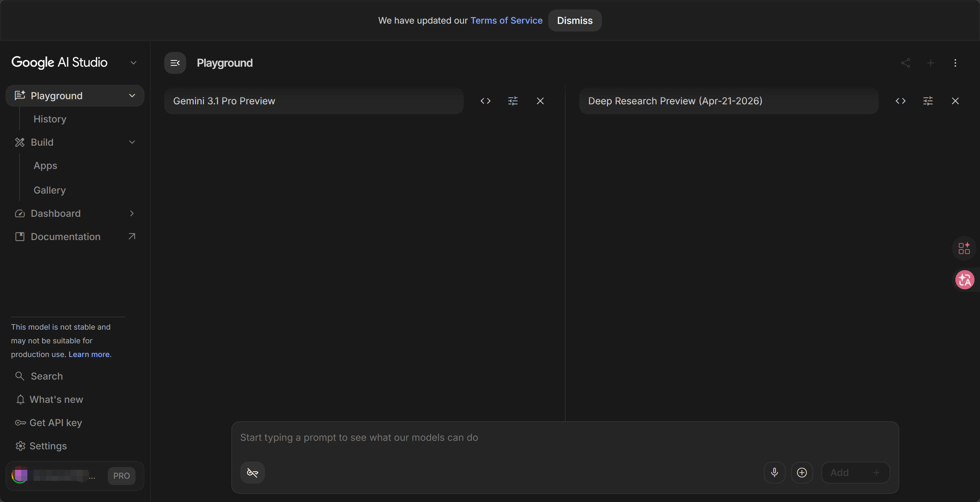Open the three-dot more options menu
This screenshot has width=980, height=502.
[x=955, y=63]
